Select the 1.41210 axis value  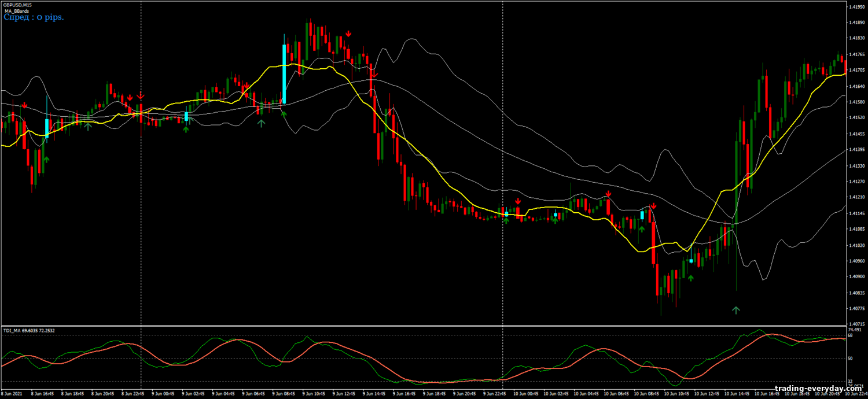[x=856, y=198]
